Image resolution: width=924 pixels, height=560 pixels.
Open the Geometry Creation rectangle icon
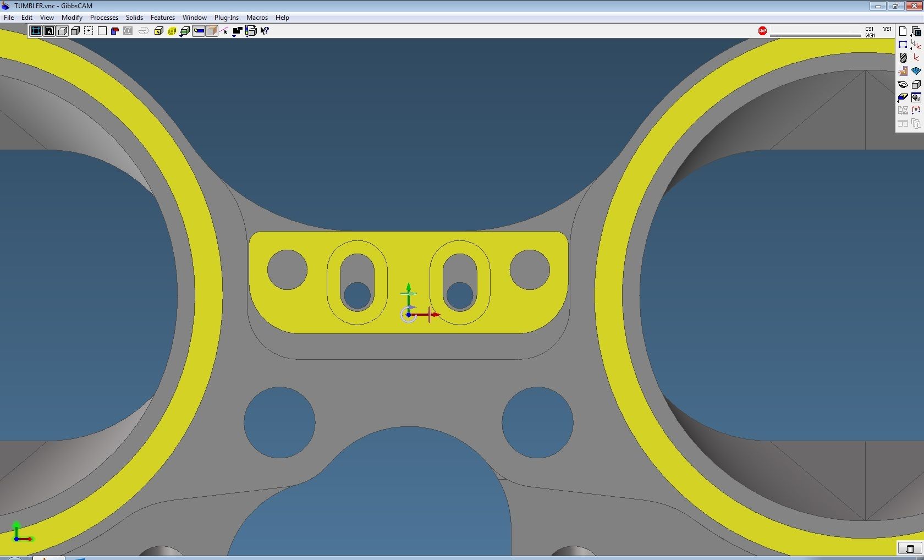[903, 45]
